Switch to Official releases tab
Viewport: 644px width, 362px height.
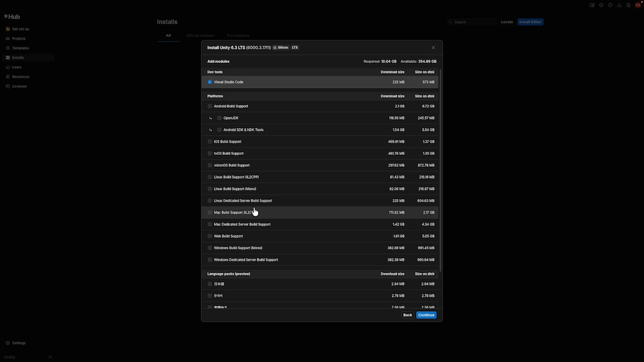coord(200,36)
